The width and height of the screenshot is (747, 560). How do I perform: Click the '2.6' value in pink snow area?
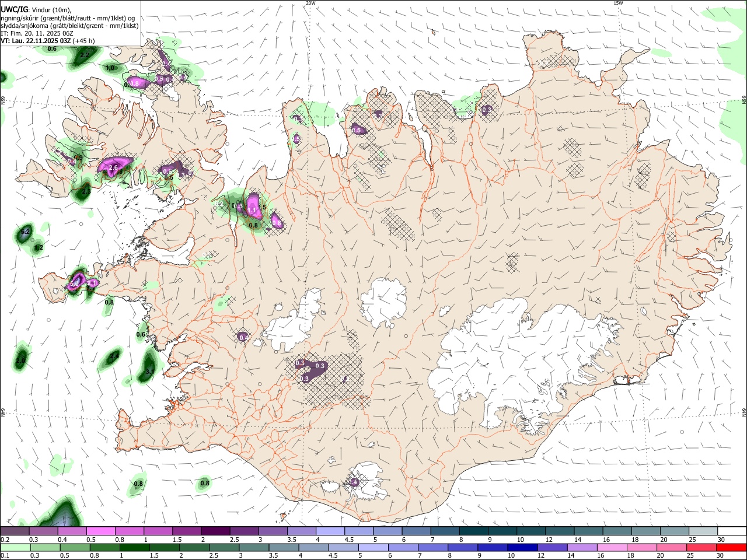pos(114,168)
